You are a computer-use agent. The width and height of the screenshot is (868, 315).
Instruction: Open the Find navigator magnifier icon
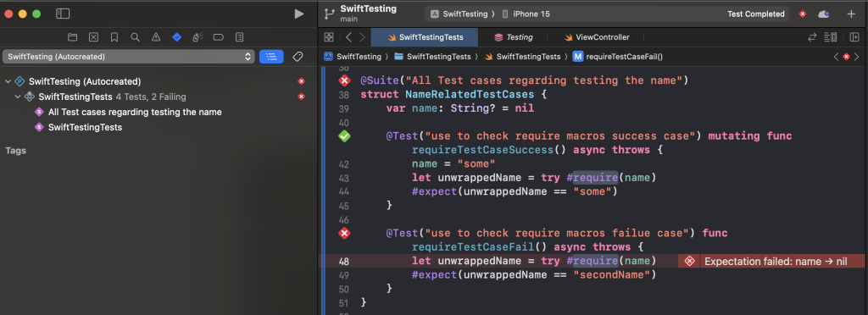coord(135,37)
